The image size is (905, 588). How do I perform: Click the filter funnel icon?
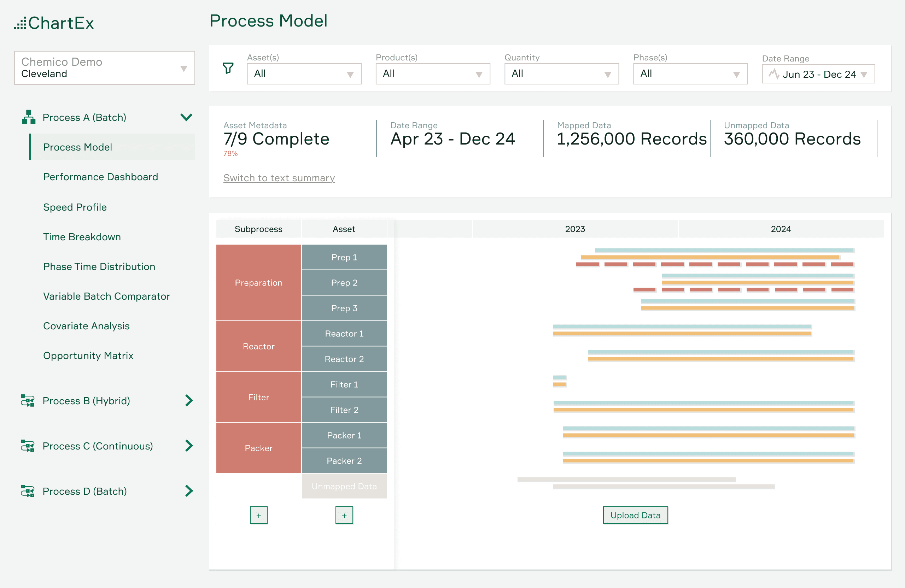[x=228, y=68]
